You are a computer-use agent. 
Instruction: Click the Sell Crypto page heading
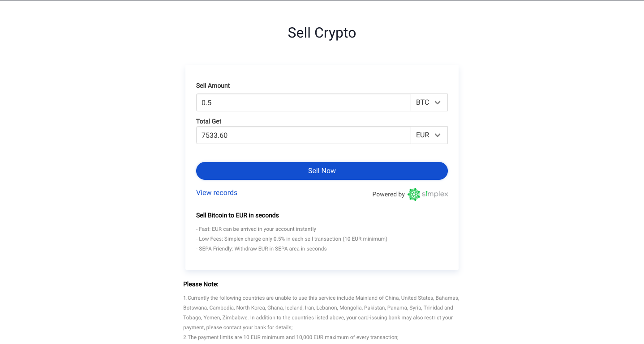click(322, 33)
